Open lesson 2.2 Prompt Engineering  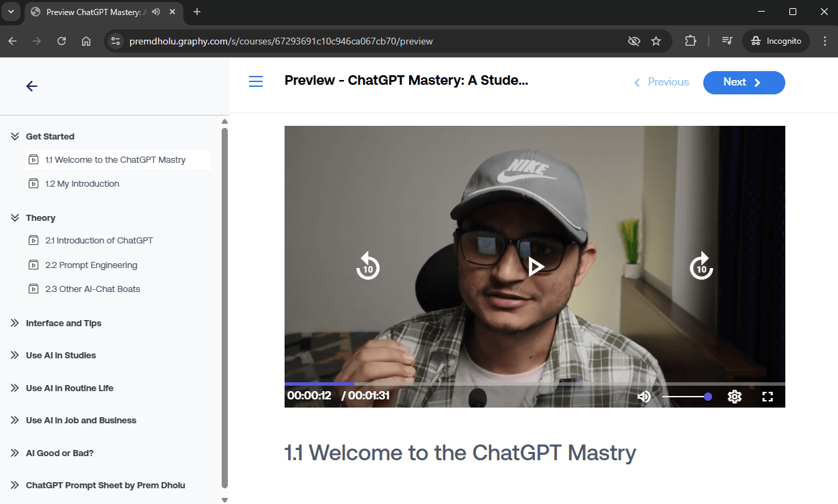[91, 265]
